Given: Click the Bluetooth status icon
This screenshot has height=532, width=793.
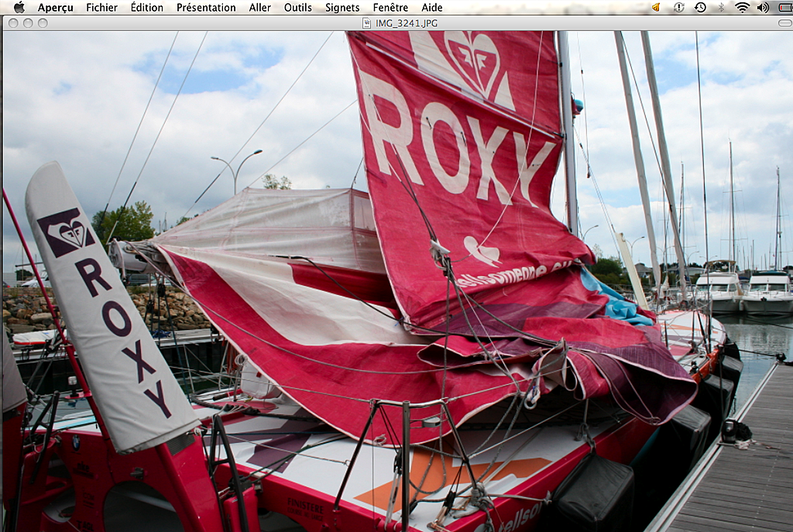Looking at the screenshot, I should click(x=721, y=7).
